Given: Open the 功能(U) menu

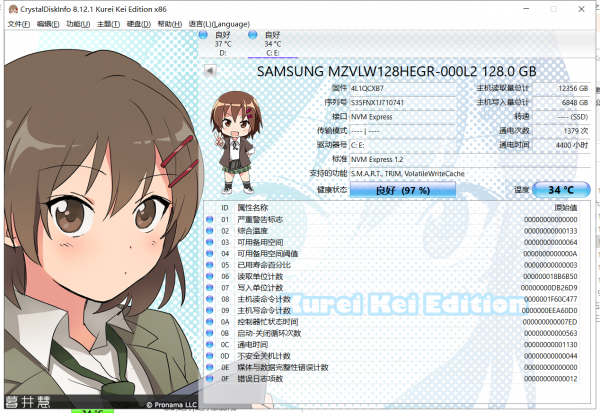Looking at the screenshot, I should (x=78, y=24).
